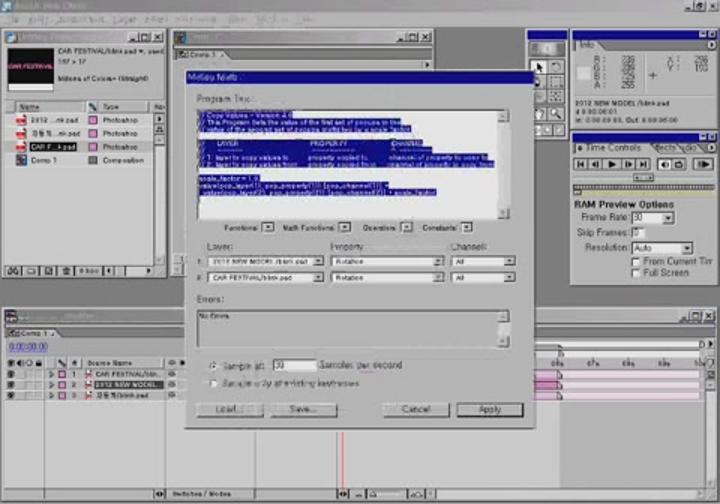720x504 pixels.
Task: Open first row Rotation Property dropdown
Action: [387, 261]
